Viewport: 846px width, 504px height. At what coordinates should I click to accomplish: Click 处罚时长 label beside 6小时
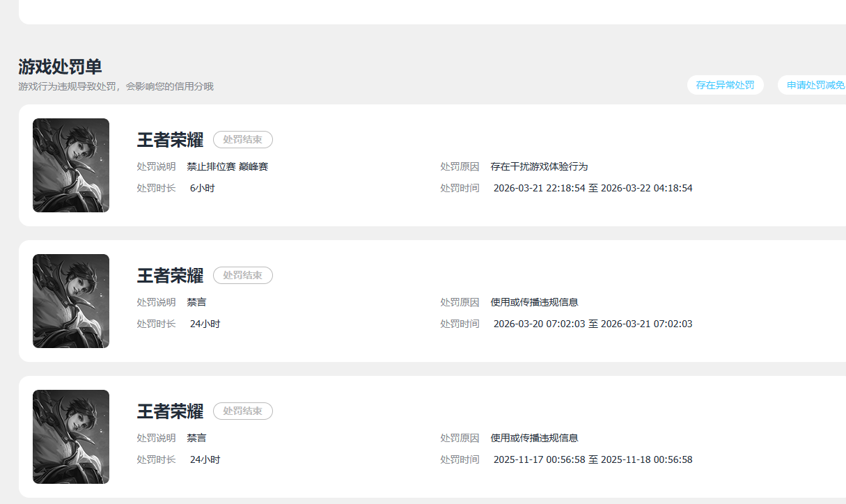tap(156, 188)
